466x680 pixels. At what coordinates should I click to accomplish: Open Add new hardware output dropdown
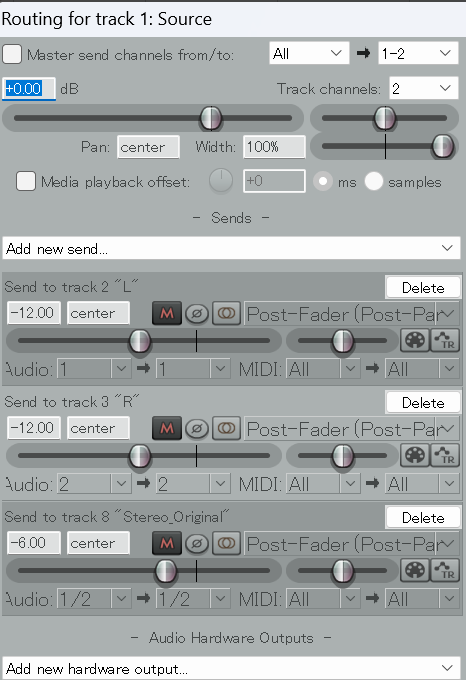(231, 668)
